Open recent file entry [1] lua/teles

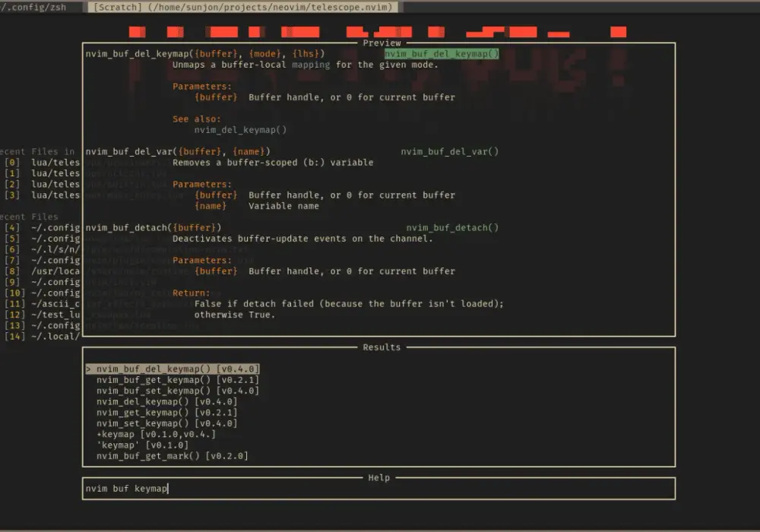[42, 173]
